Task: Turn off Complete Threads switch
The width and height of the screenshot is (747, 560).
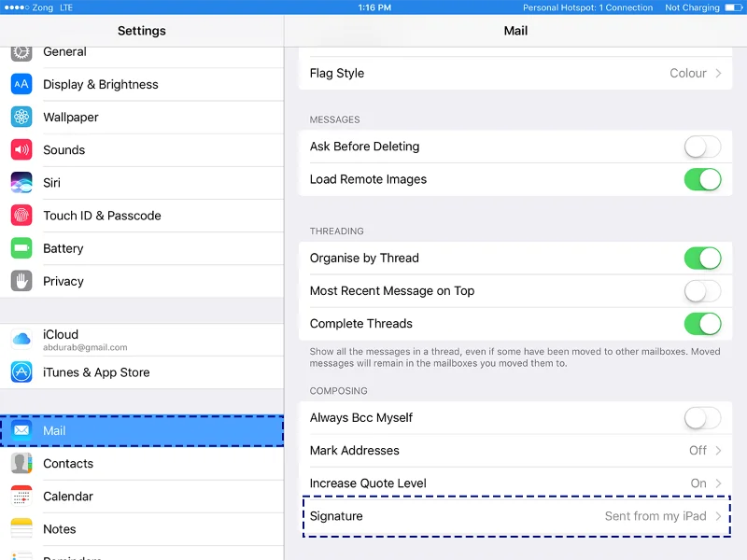Action: click(702, 324)
